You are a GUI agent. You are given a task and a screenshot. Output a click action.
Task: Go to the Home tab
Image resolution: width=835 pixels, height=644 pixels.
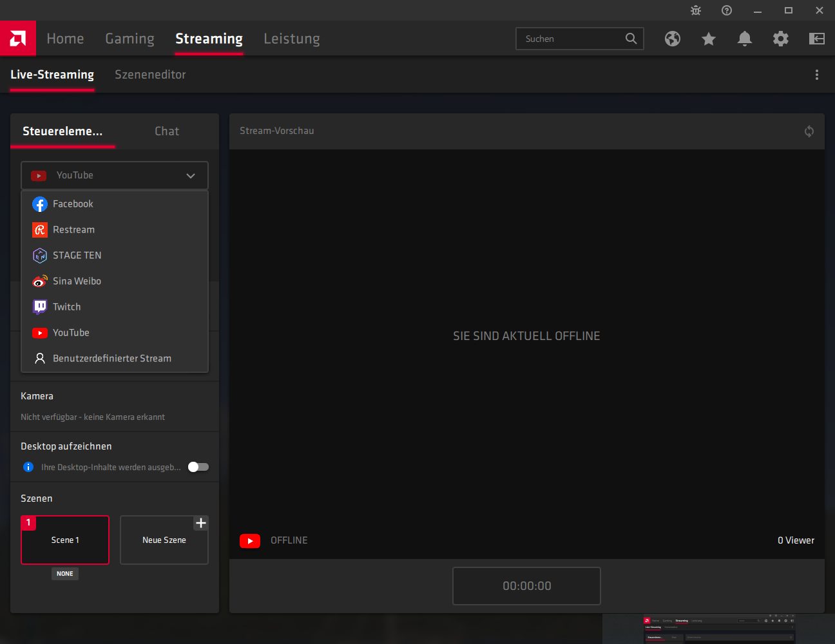[x=65, y=39]
